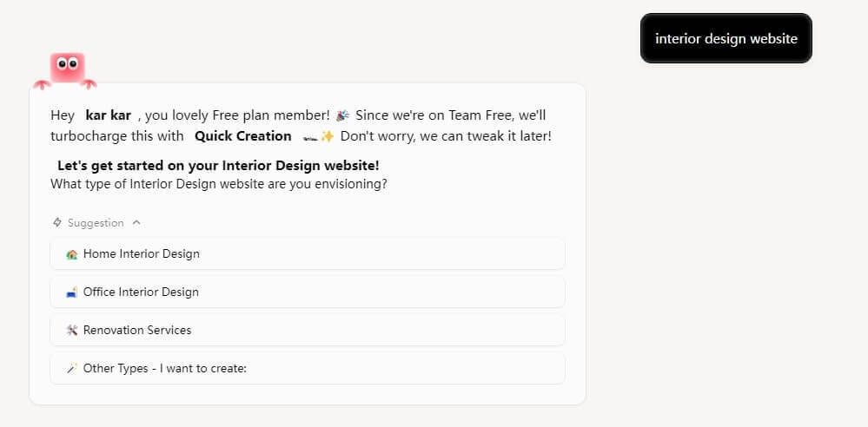Click the bold Quick Creation text
868x427 pixels.
click(x=242, y=136)
